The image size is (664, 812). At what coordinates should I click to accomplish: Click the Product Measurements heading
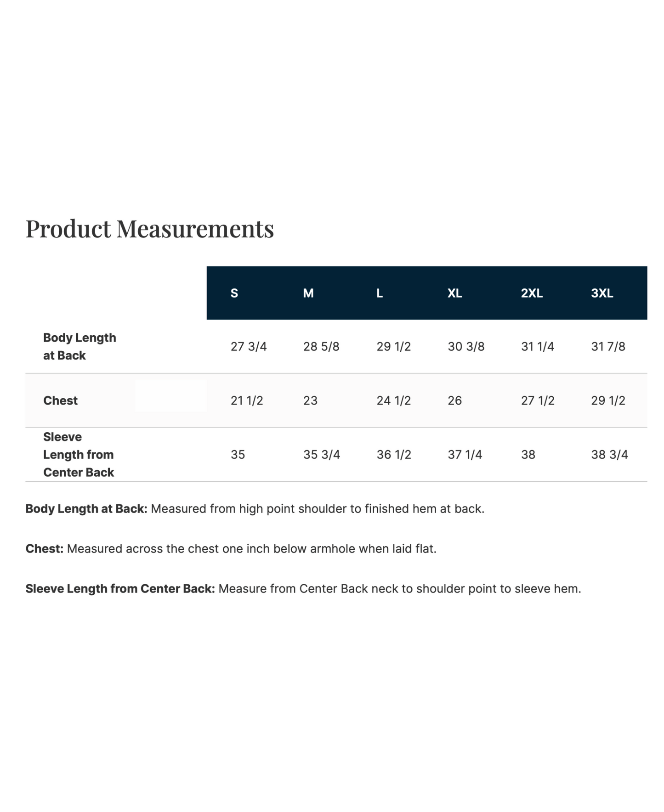tap(149, 228)
